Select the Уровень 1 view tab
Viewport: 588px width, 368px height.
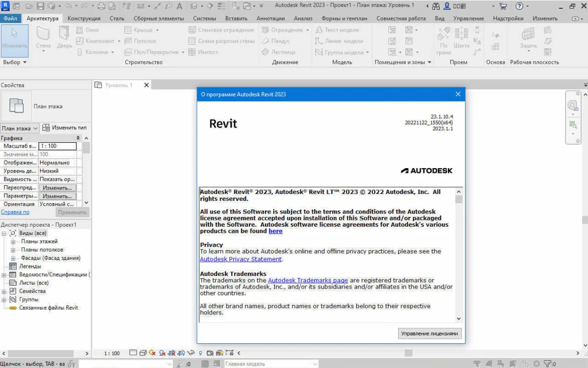tap(118, 85)
